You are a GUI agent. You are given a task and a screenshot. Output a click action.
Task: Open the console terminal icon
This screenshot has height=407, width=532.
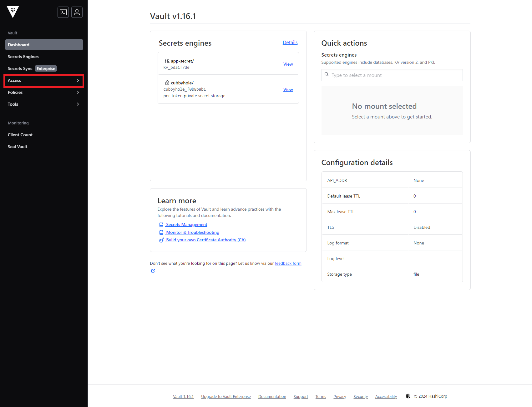coord(63,12)
